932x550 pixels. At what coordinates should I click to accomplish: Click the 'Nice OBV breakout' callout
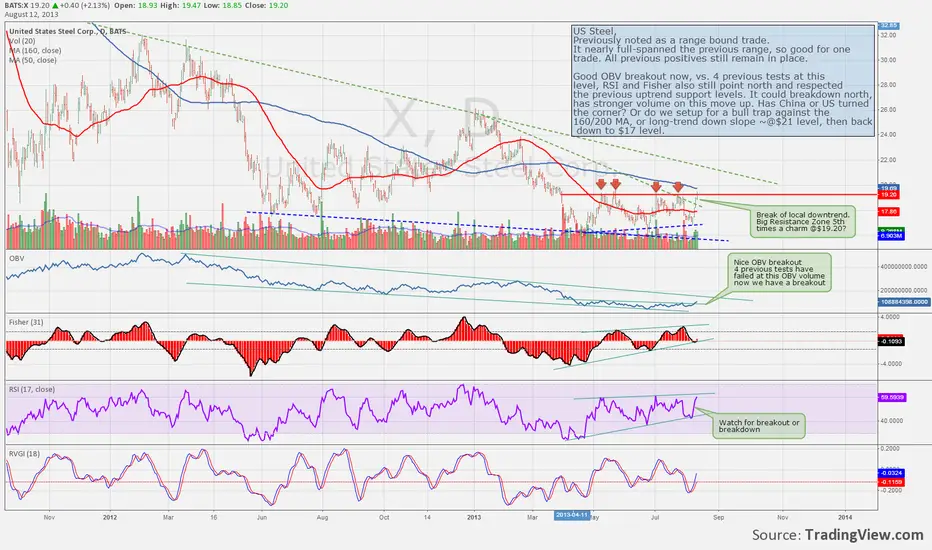[779, 272]
